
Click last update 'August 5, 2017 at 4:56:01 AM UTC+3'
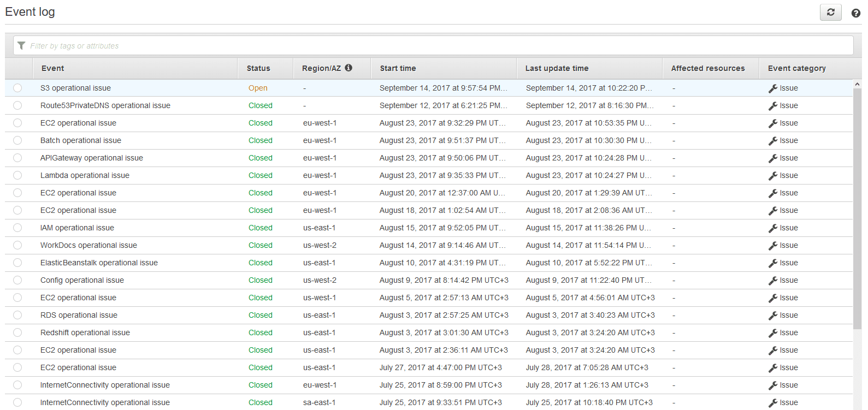point(590,298)
